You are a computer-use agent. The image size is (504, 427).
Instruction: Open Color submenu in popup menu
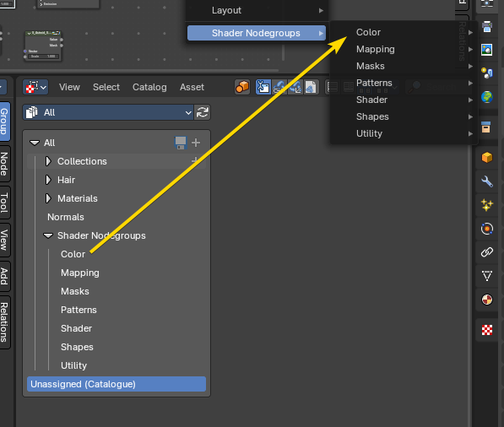coord(404,32)
